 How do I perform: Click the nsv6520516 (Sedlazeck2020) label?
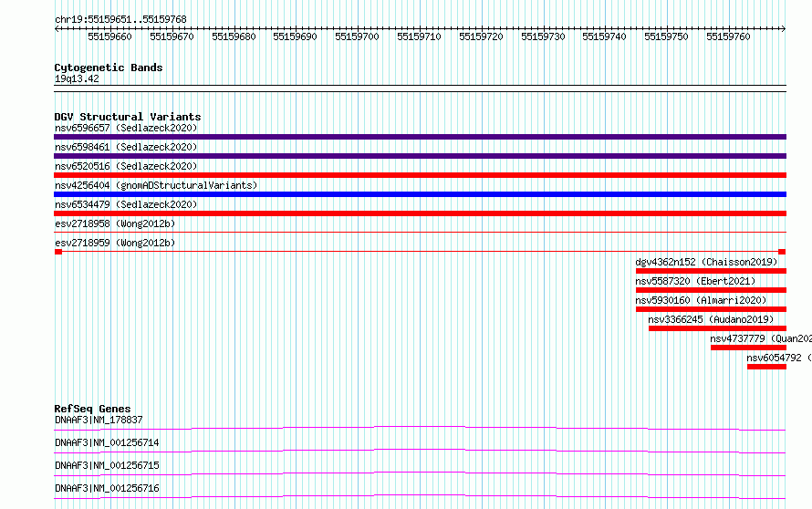pyautogui.click(x=125, y=166)
